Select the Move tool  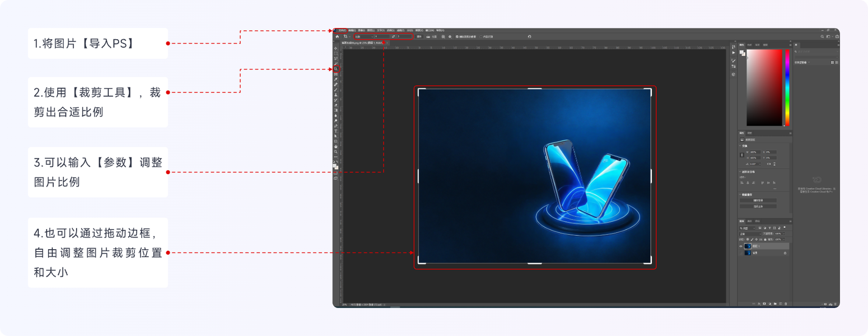(x=336, y=48)
